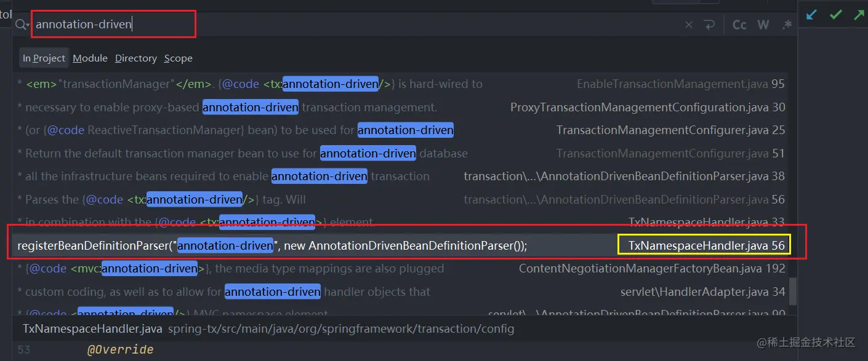Toggle the Regex (.*) option
The height and width of the screenshot is (361, 868).
[x=787, y=25]
